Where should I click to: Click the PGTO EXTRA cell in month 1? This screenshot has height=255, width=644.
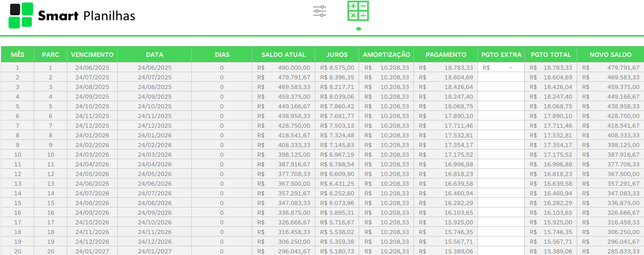pyautogui.click(x=501, y=68)
